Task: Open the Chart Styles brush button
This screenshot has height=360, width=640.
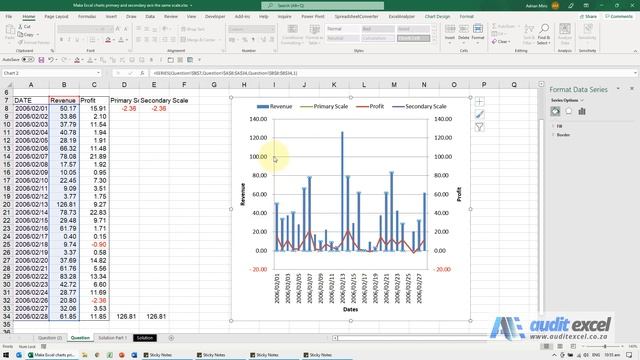Action: click(480, 115)
